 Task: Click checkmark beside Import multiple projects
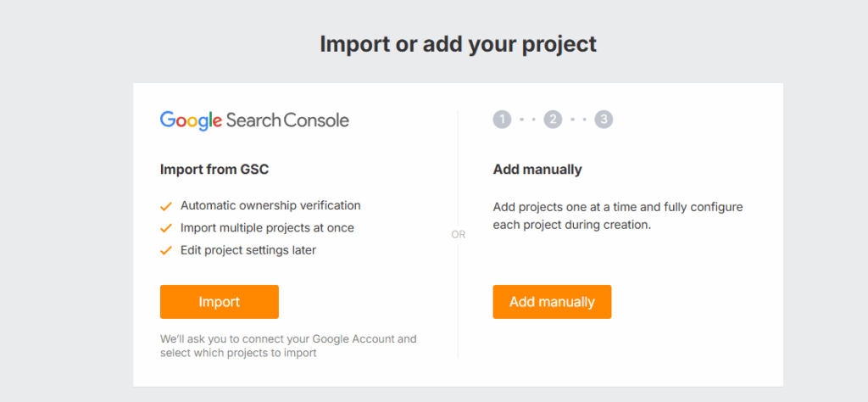pos(166,228)
